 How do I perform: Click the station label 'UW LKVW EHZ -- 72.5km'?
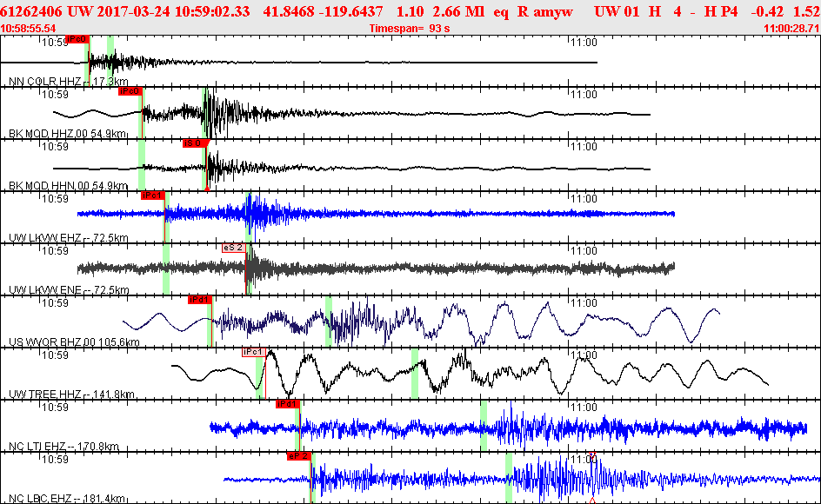point(69,238)
